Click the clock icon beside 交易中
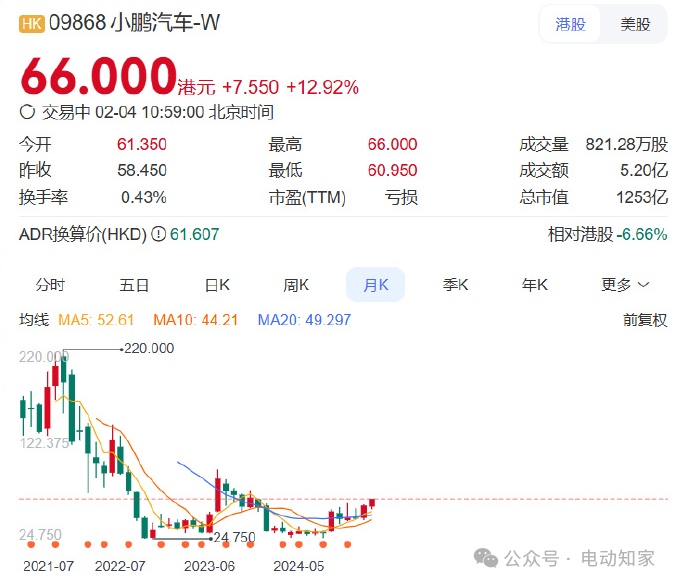The width and height of the screenshot is (676, 585). coord(27,112)
